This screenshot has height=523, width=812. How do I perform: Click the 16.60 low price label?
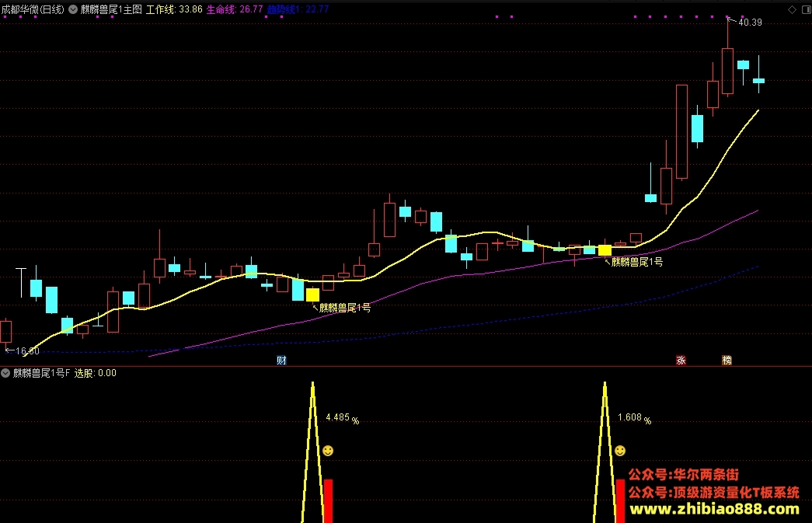(27, 351)
